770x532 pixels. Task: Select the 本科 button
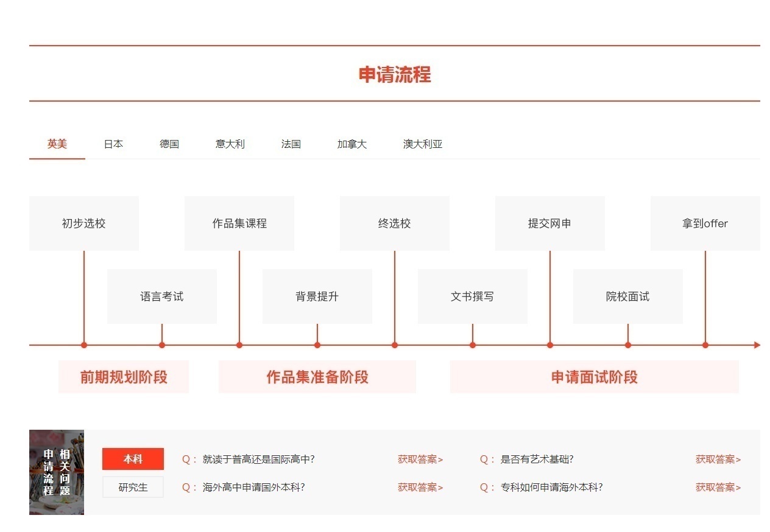click(x=133, y=459)
